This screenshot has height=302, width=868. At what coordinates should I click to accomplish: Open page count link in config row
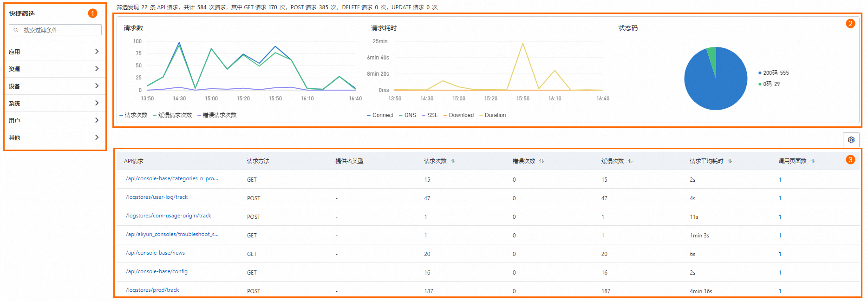tap(780, 272)
